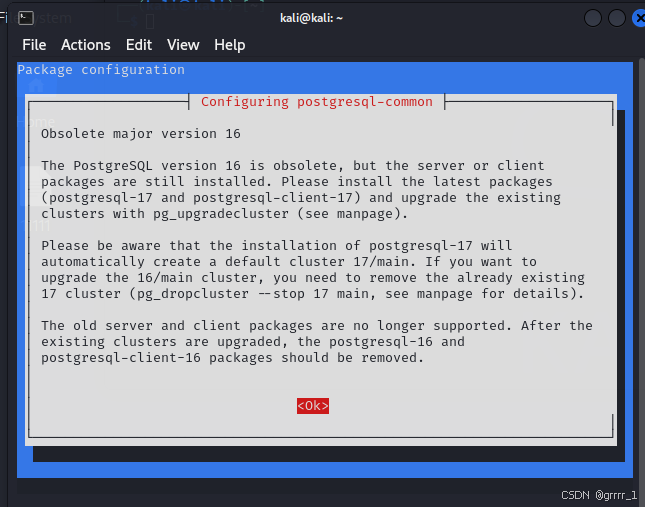645x507 pixels.
Task: Open the Edit menu
Action: [x=139, y=45]
